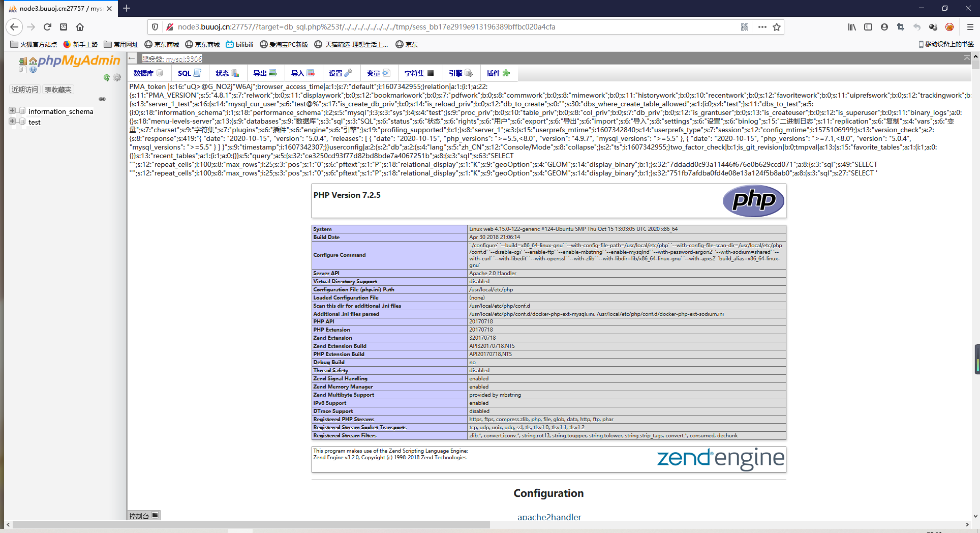Click the 表收藏夹 favorites button
The image size is (980, 533).
pyautogui.click(x=58, y=90)
